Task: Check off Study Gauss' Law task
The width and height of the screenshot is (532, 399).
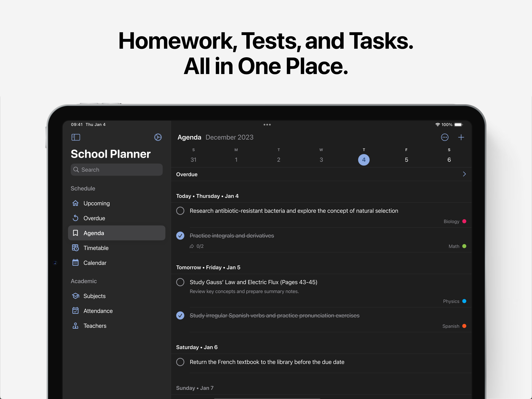Action: [x=180, y=282]
